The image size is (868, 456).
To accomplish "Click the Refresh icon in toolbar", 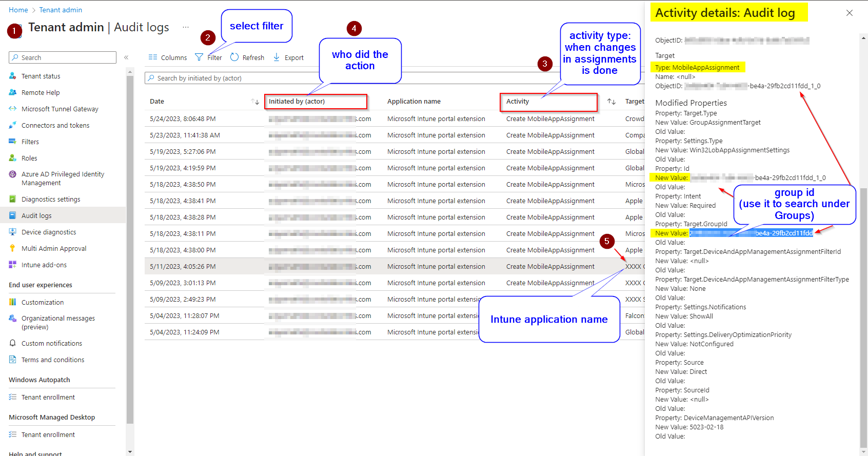I will (234, 57).
